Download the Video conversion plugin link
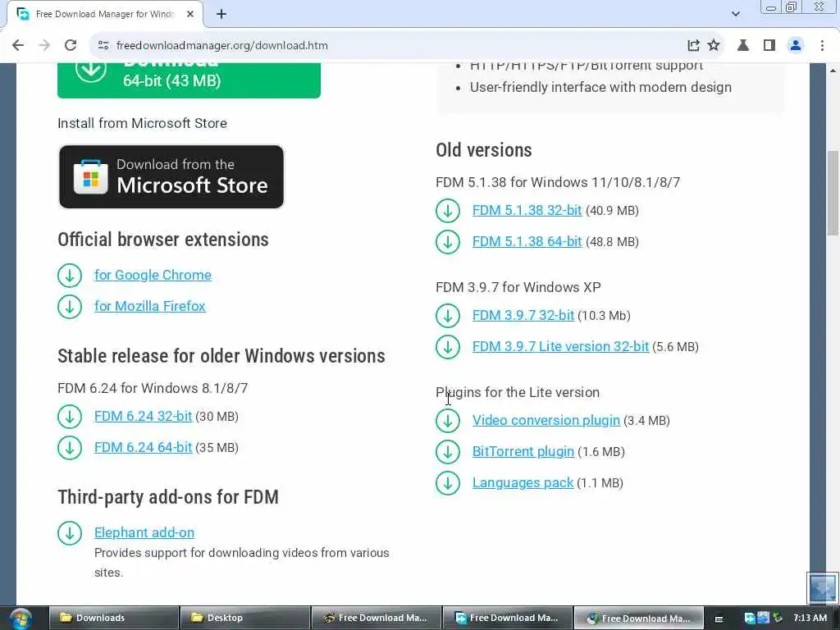Image resolution: width=840 pixels, height=630 pixels. coord(546,421)
